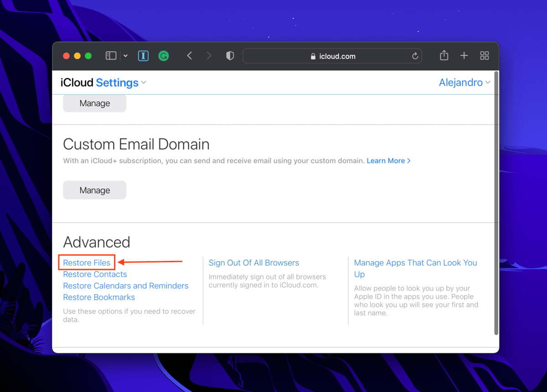Open Restore Files link
Viewport: 547px width, 392px height.
pyautogui.click(x=87, y=263)
